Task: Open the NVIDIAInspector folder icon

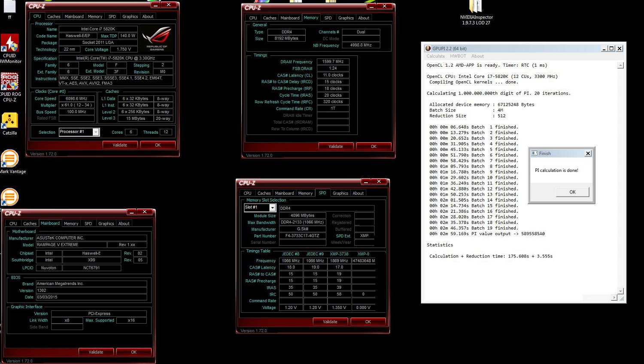Action: (x=476, y=6)
